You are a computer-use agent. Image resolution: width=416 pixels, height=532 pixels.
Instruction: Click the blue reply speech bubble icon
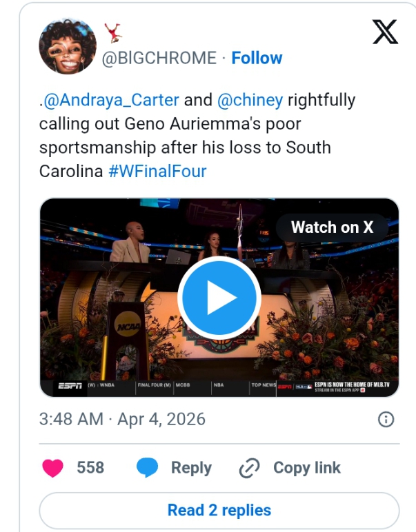[x=148, y=468]
